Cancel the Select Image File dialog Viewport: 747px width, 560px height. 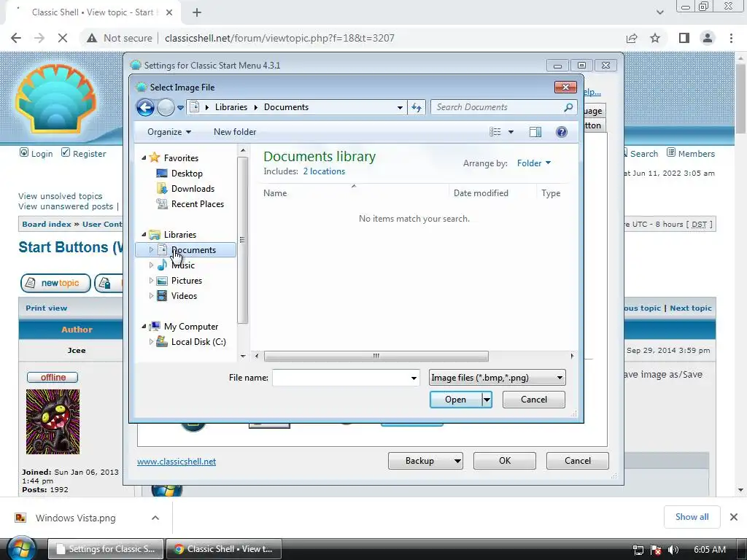pos(533,400)
